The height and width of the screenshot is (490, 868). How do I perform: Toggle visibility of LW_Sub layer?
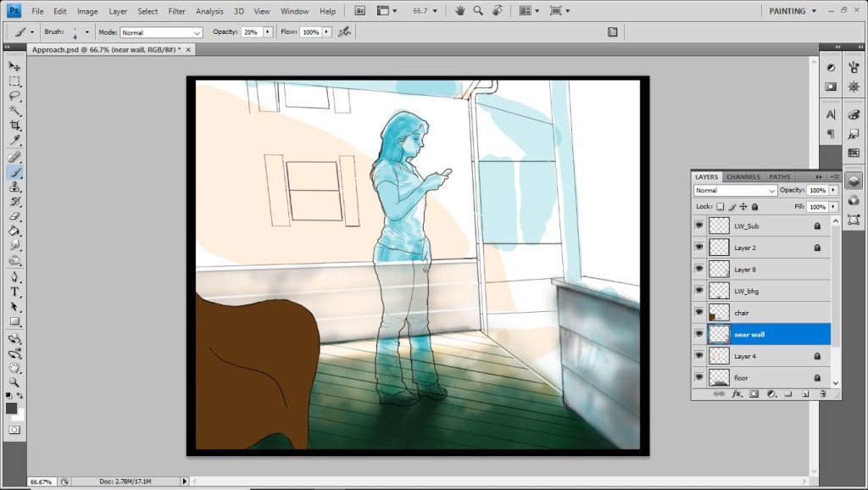(698, 226)
